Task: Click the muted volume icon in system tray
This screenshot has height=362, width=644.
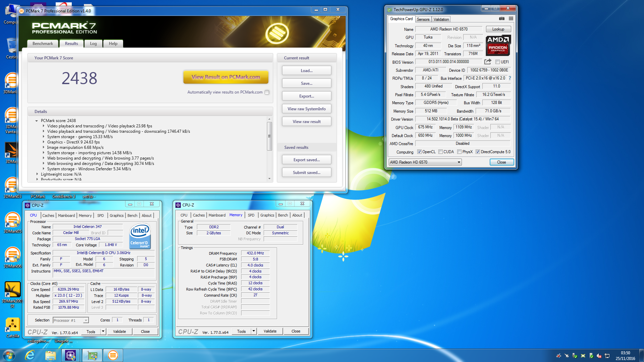Action: 599,356
